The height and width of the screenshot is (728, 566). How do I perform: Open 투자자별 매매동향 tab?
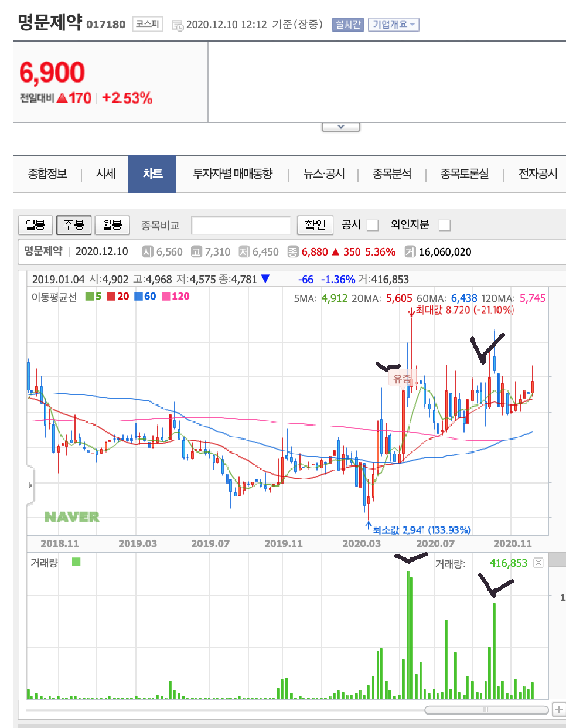pos(233,174)
